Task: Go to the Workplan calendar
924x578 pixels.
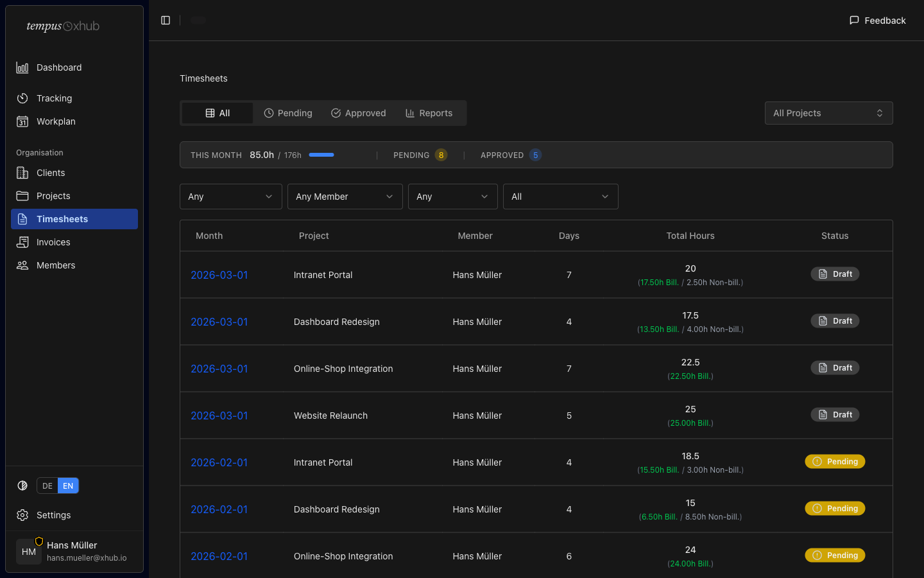Action: pyautogui.click(x=56, y=121)
